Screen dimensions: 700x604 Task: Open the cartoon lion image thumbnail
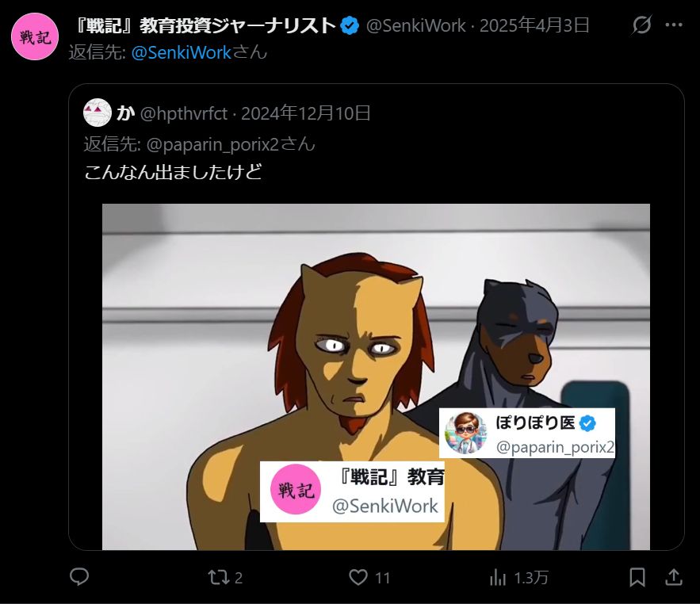click(x=376, y=377)
